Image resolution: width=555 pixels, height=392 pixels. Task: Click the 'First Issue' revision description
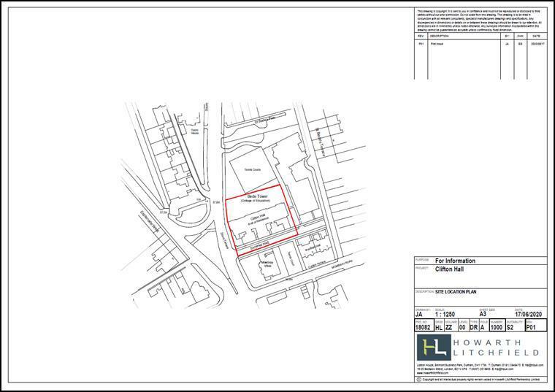coord(437,45)
